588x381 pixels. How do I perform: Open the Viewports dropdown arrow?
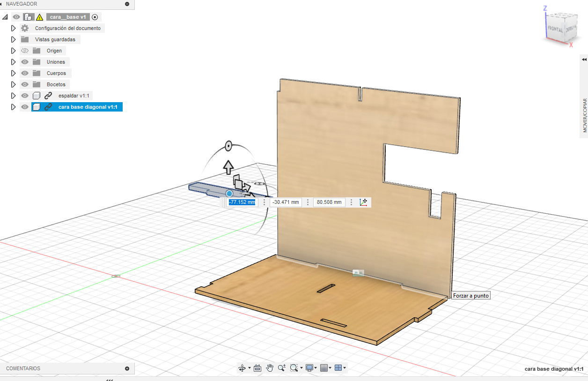pos(345,368)
